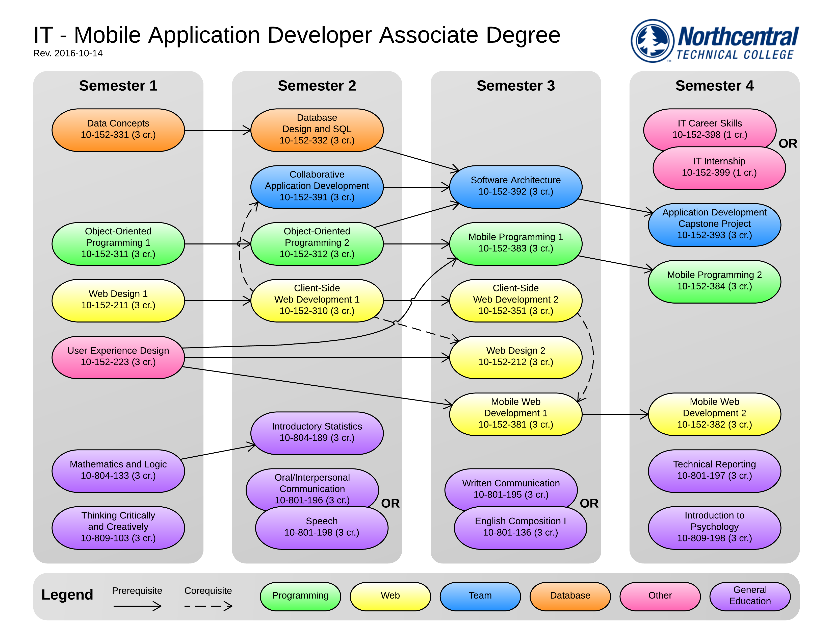This screenshot has height=644, width=833.
Task: Click Application Development Capstone Project node
Action: [714, 224]
